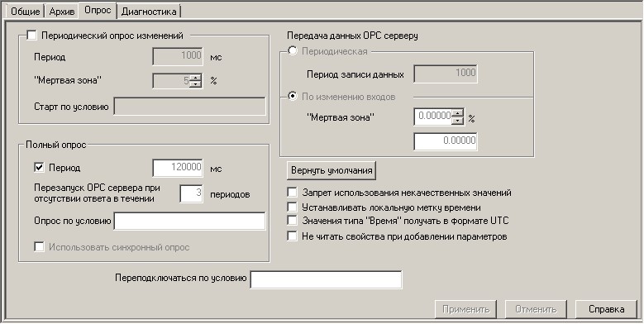
Task: Click the Применить button
Action: tap(465, 309)
